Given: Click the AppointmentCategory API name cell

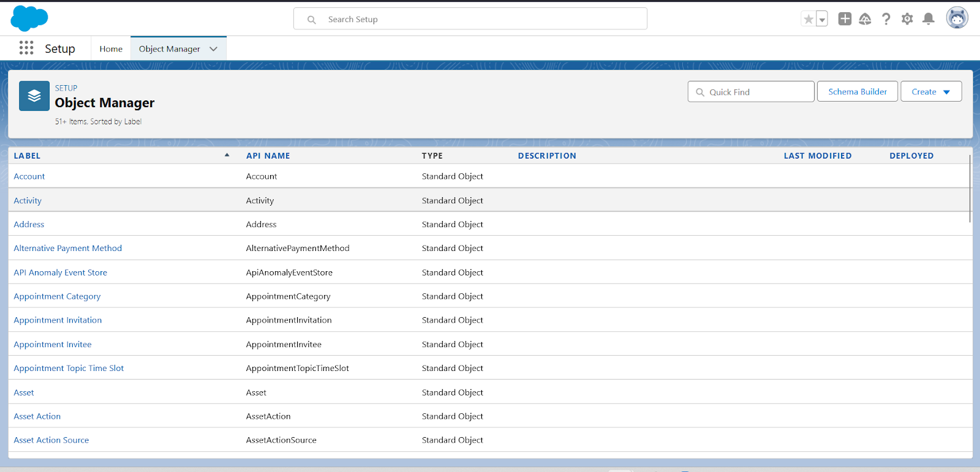Looking at the screenshot, I should (x=288, y=297).
